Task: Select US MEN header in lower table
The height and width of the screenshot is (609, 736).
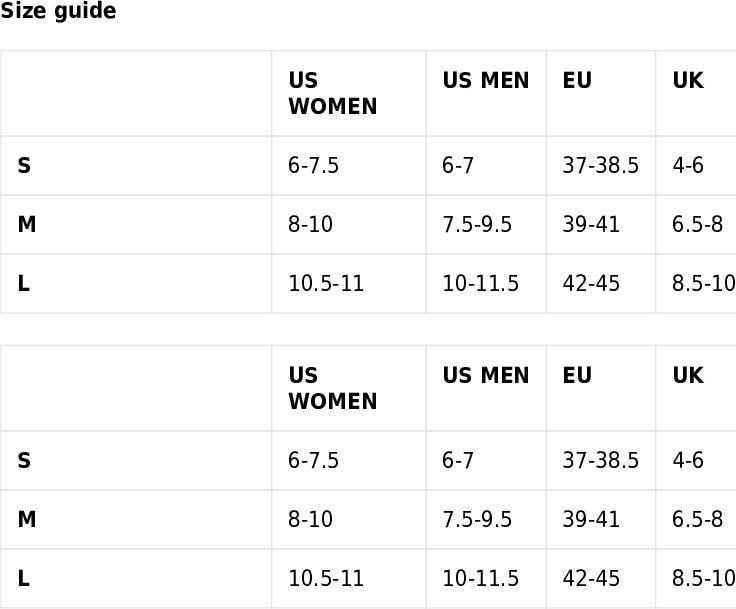Action: 485,376
